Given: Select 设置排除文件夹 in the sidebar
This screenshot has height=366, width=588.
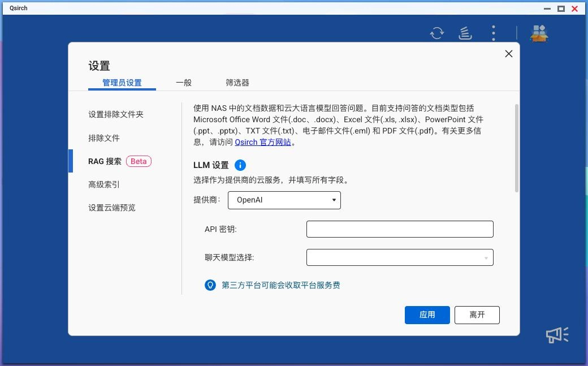Looking at the screenshot, I should (x=116, y=114).
